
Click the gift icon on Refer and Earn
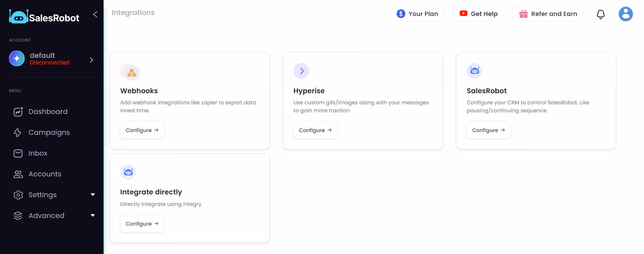coord(523,14)
